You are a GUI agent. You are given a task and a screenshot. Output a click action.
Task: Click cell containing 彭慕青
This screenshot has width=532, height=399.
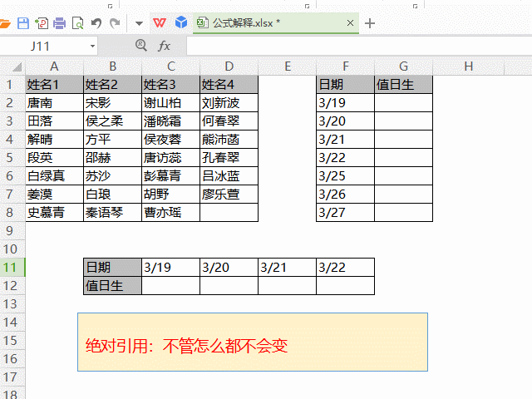point(170,176)
